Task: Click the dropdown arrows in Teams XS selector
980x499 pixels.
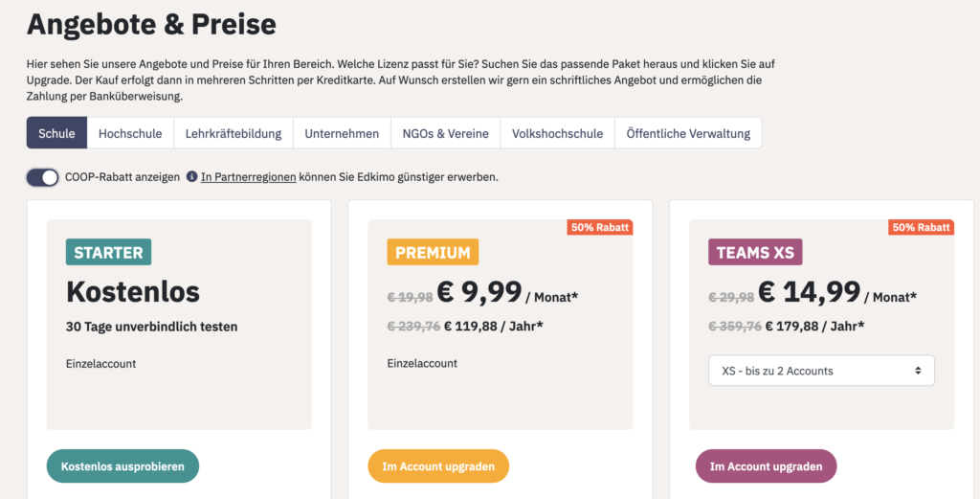Action: 918,371
